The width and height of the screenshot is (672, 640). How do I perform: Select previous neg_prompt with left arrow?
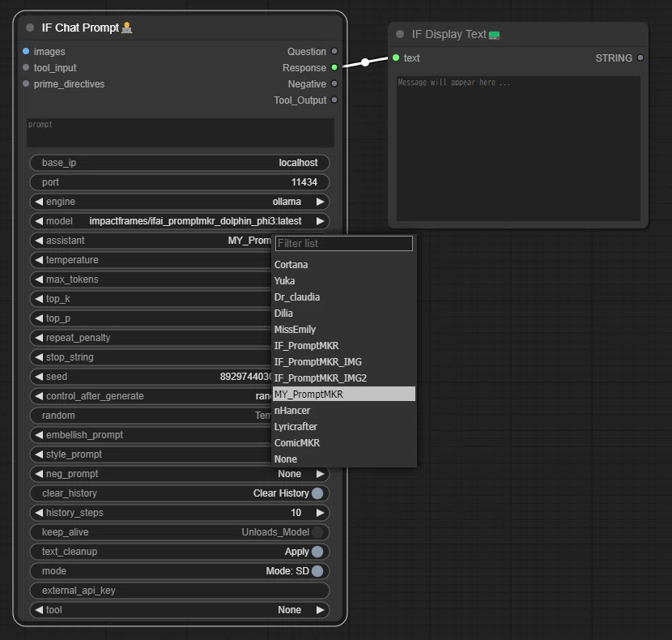click(39, 474)
